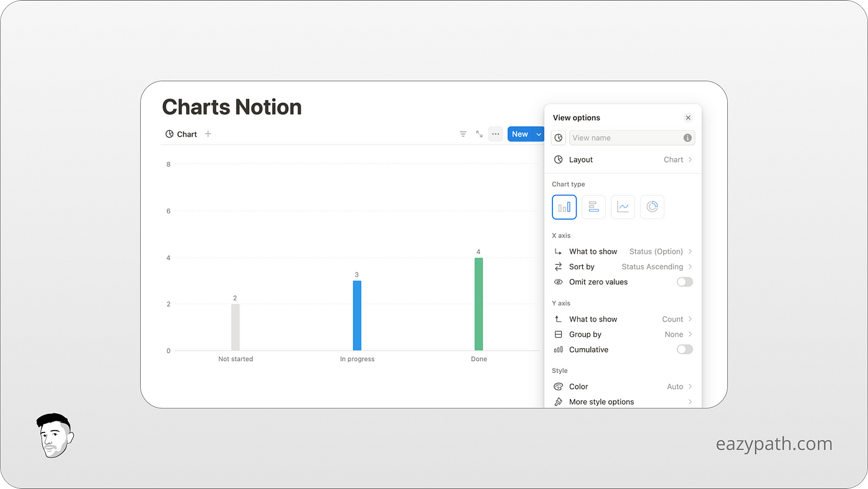Image resolution: width=868 pixels, height=489 pixels.
Task: Add a new view with the plus button
Action: 208,133
